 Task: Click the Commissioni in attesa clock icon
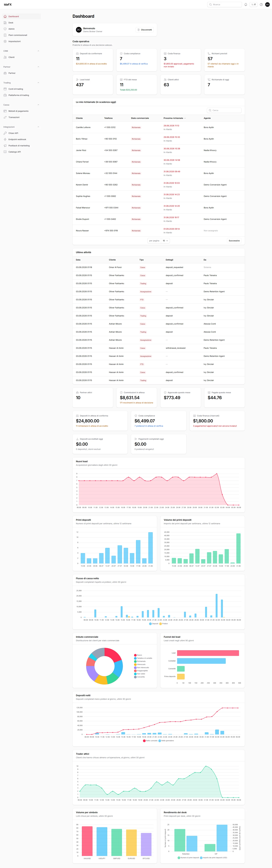click(x=121, y=392)
